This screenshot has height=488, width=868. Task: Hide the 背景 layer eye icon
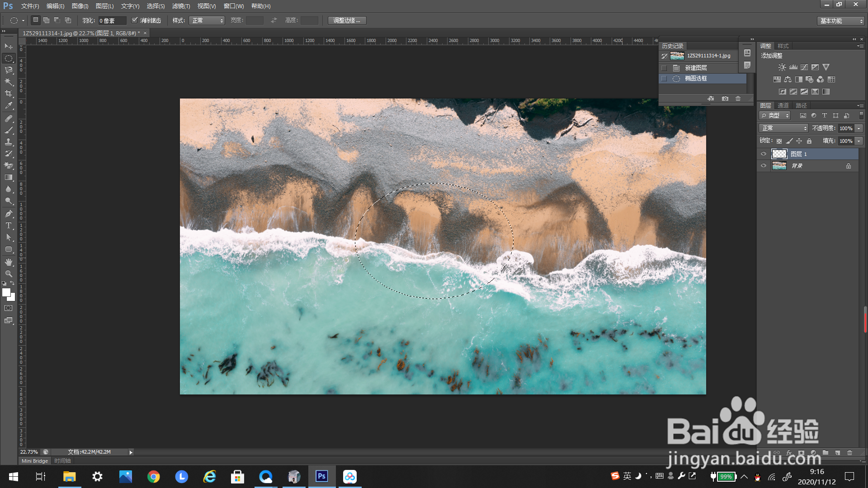coord(764,166)
